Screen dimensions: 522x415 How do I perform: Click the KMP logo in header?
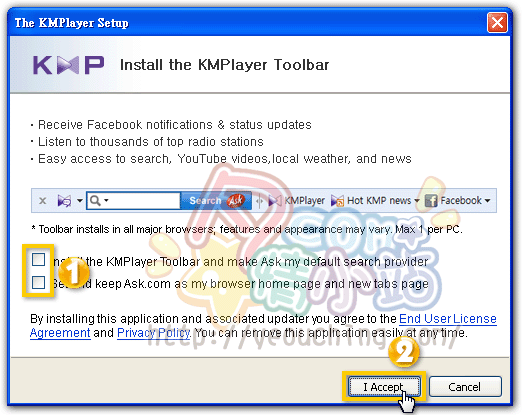pos(68,65)
